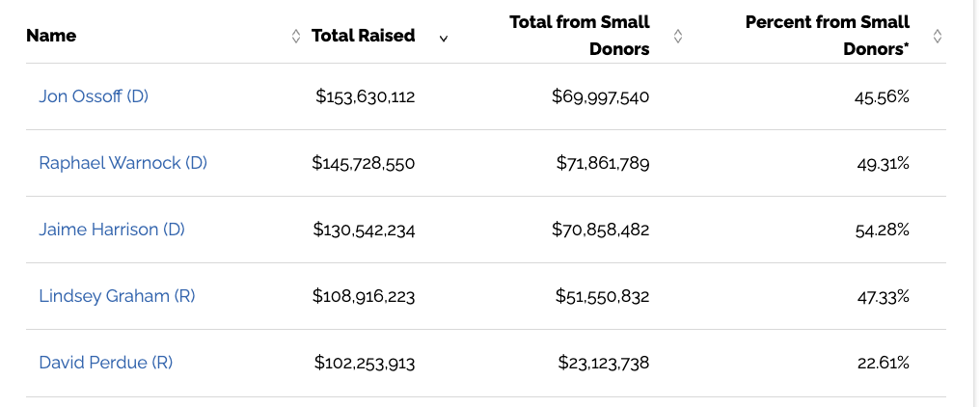Image resolution: width=980 pixels, height=407 pixels.
Task: Click sort icon beside Name column
Action: [296, 37]
